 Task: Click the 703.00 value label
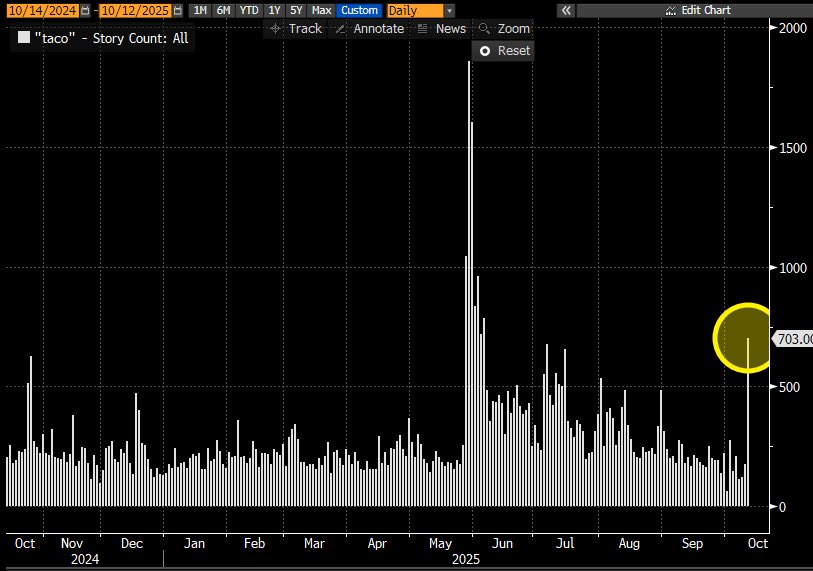(x=795, y=339)
